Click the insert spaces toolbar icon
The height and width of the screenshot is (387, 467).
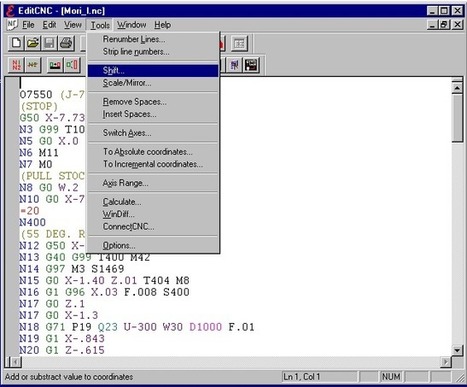point(72,65)
